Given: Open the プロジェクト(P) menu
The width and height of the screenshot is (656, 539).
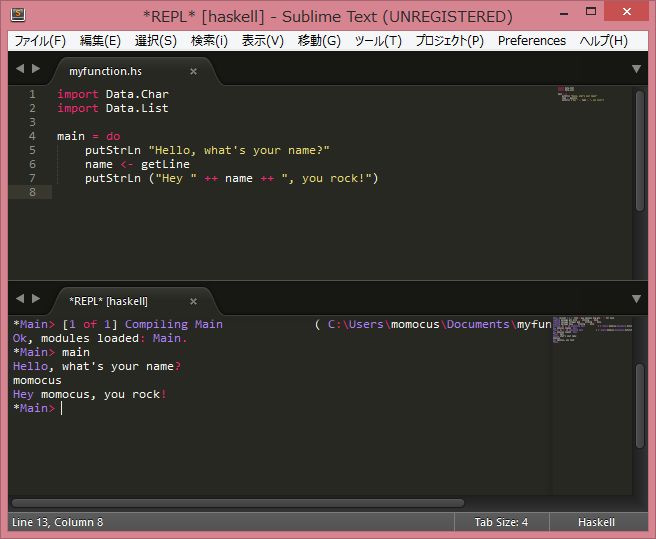Looking at the screenshot, I should [x=450, y=41].
